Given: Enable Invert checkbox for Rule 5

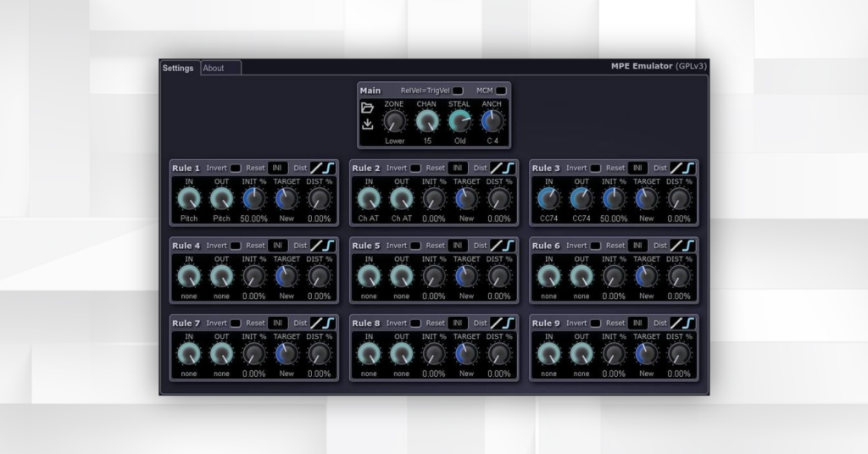Looking at the screenshot, I should [x=415, y=246].
